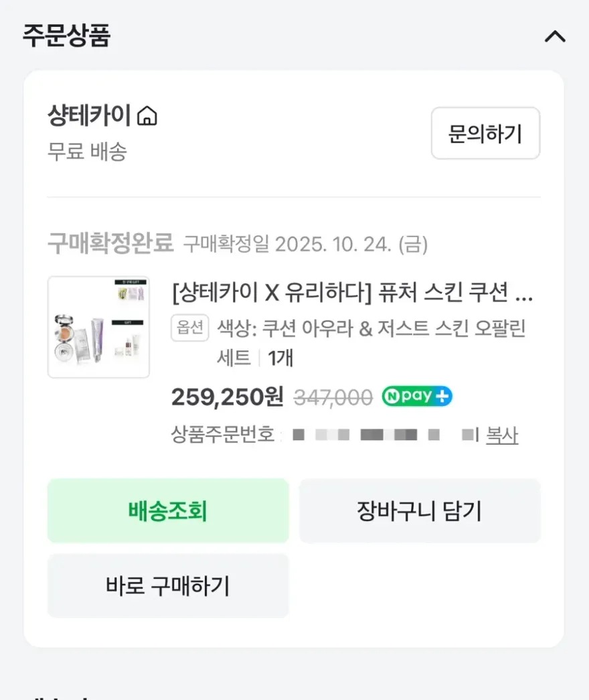The height and width of the screenshot is (700, 589).
Task: Collapse the 주문상품 section chevron
Action: tap(555, 36)
